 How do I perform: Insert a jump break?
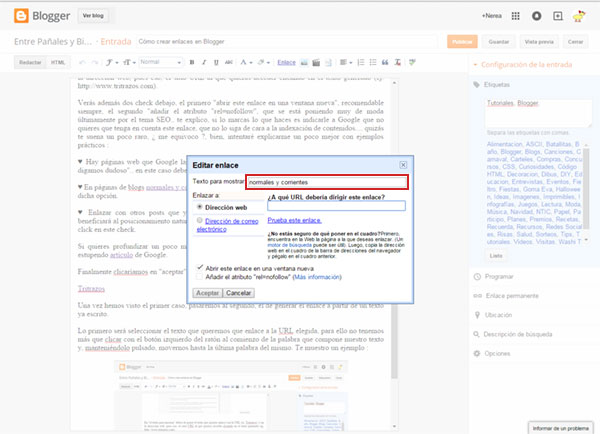pyautogui.click(x=328, y=62)
